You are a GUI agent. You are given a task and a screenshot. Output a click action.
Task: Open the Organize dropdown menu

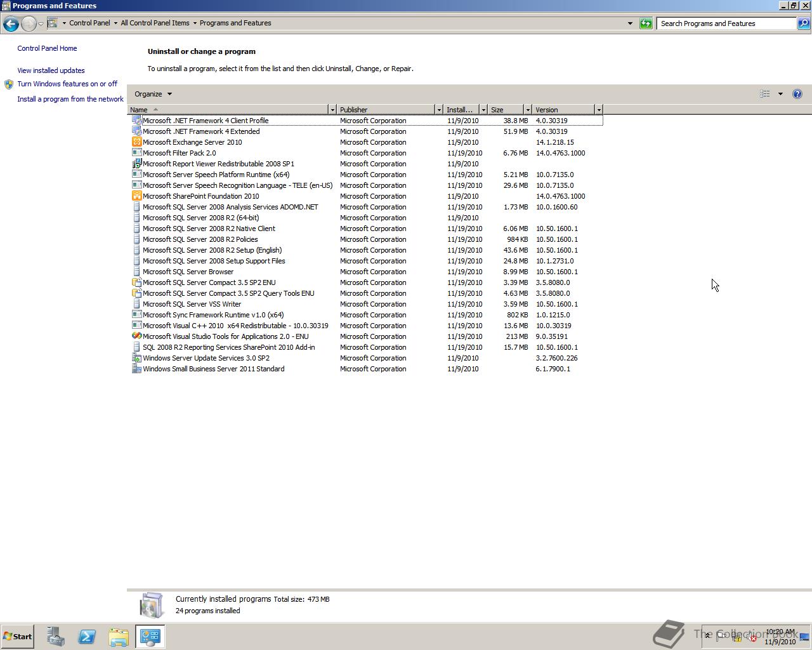coord(153,94)
